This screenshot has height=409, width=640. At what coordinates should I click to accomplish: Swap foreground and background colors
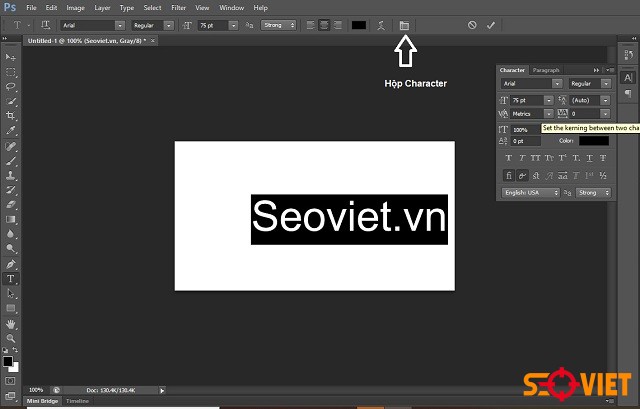15,350
